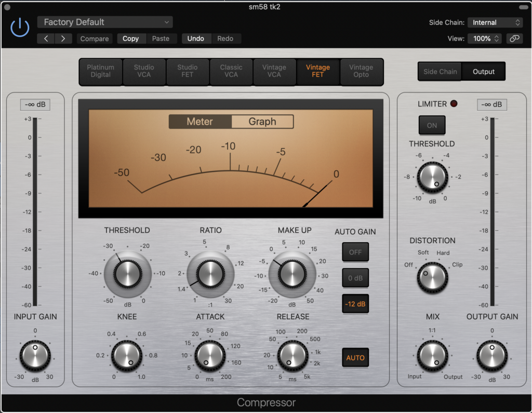The height and width of the screenshot is (413, 532).
Task: Click the Threshold knob in compressor section
Action: (x=127, y=274)
